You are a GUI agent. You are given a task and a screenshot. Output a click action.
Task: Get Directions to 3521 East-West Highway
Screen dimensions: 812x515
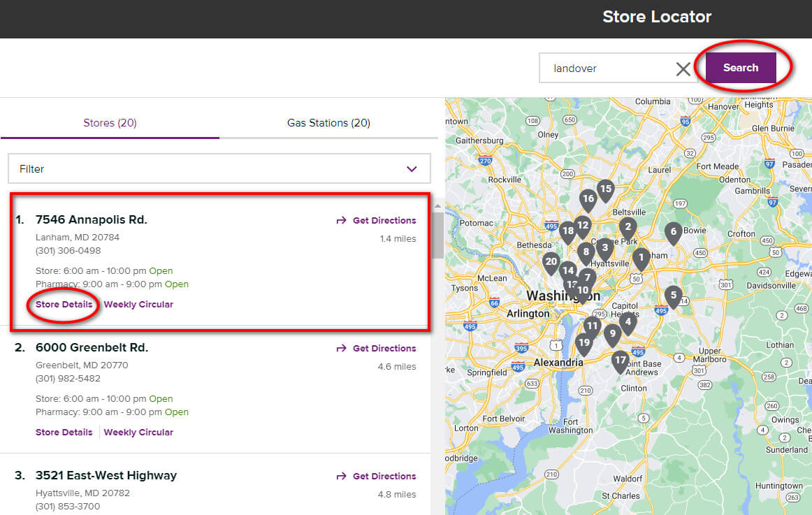point(376,476)
